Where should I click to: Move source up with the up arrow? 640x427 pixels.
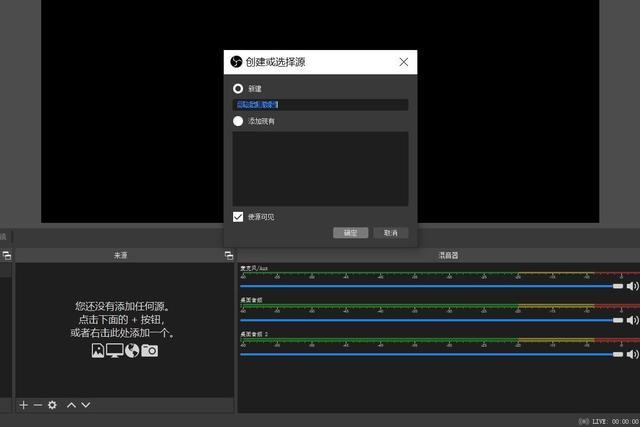pyautogui.click(x=71, y=405)
